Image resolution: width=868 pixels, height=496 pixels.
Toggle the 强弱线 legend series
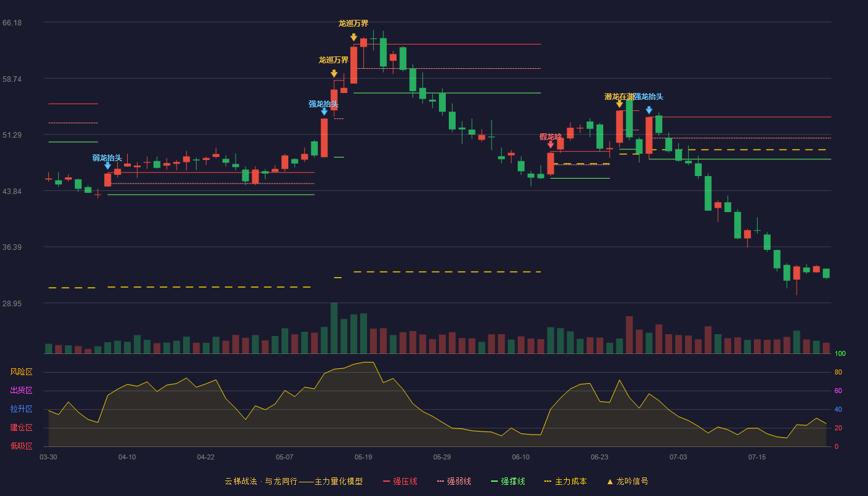pos(454,481)
